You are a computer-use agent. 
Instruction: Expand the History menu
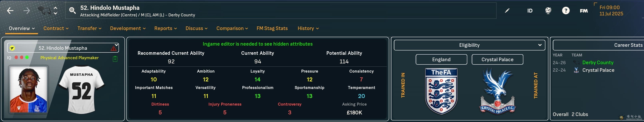pyautogui.click(x=308, y=28)
